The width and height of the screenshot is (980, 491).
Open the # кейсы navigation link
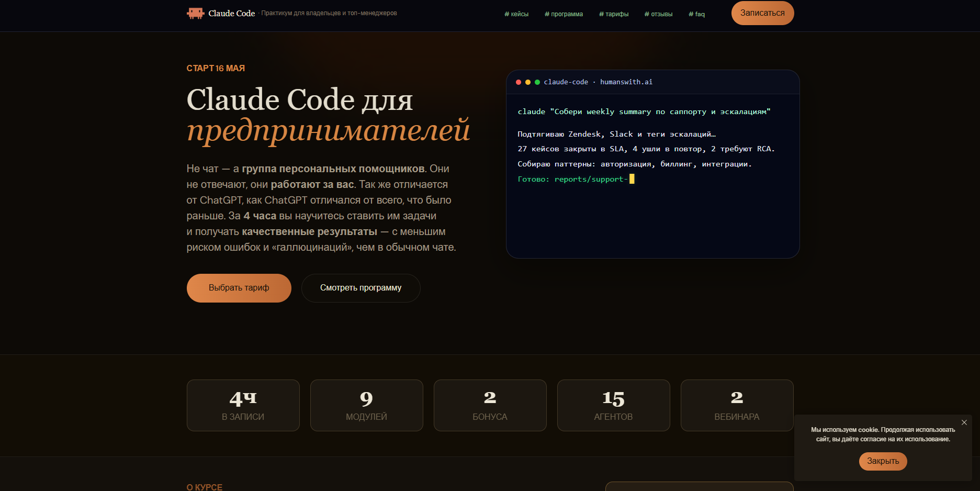[516, 14]
